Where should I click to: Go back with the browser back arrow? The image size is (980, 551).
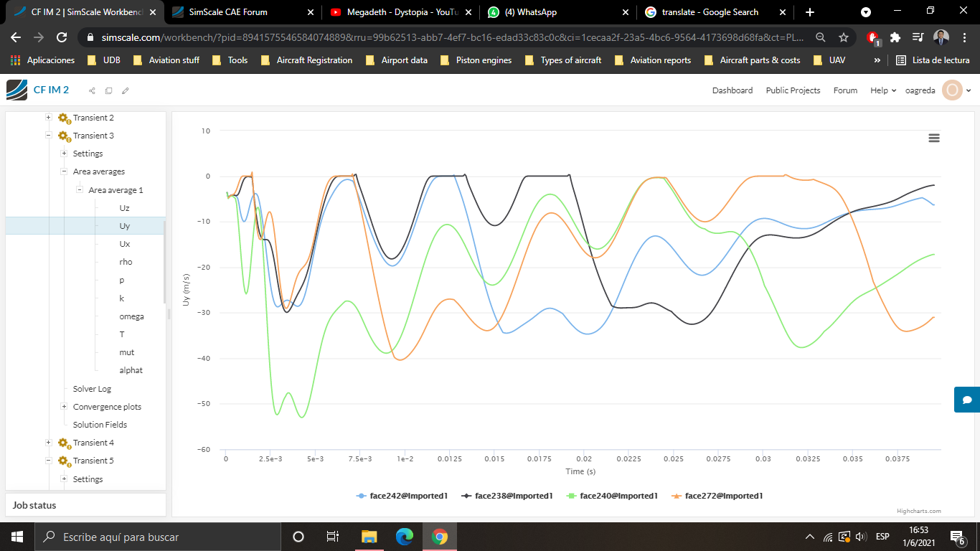[x=16, y=37]
